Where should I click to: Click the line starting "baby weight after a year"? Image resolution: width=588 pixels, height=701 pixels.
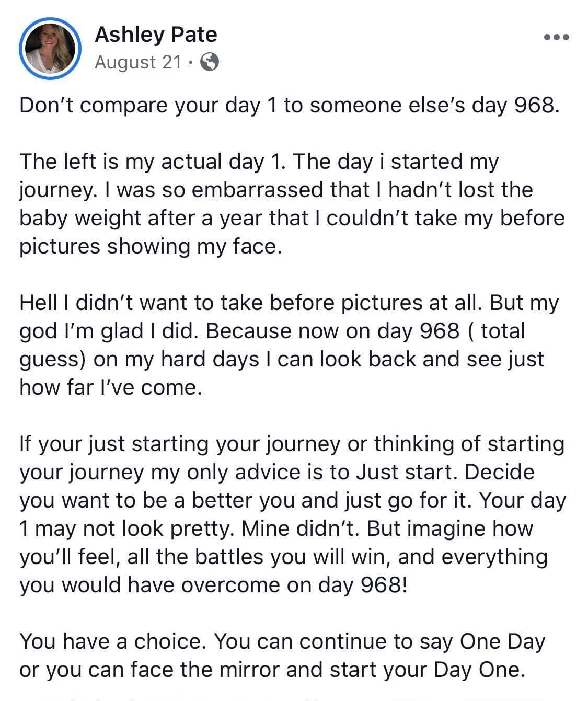[x=292, y=218]
